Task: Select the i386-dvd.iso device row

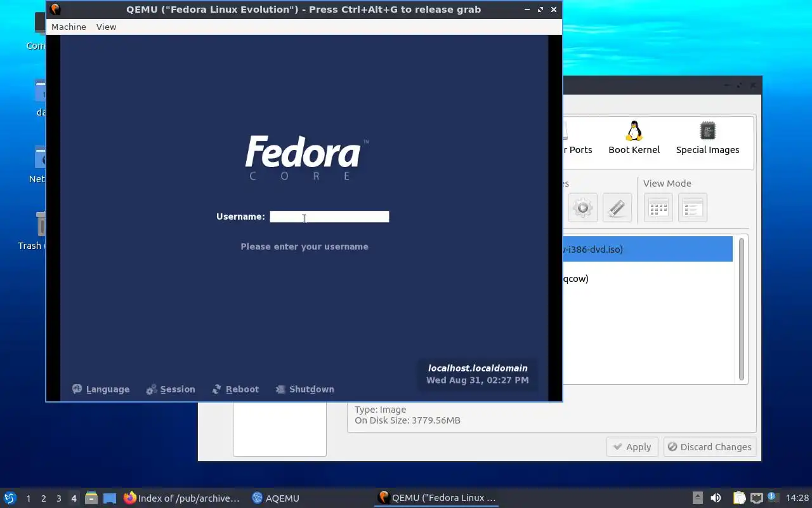Action: click(648, 249)
